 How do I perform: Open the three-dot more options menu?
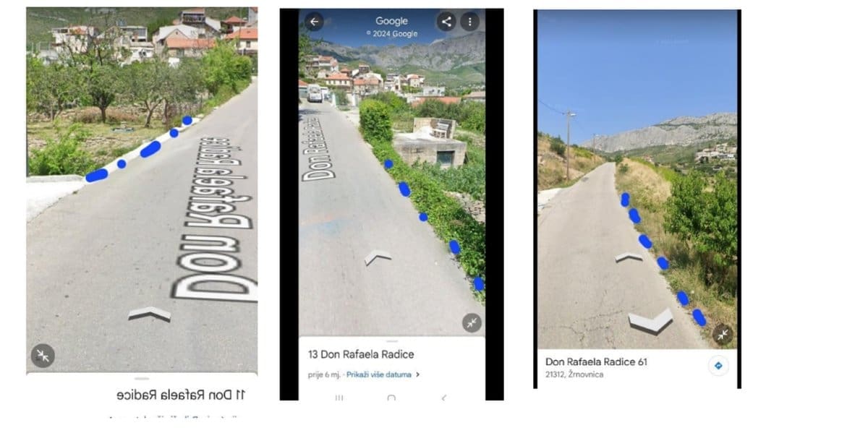pyautogui.click(x=470, y=22)
